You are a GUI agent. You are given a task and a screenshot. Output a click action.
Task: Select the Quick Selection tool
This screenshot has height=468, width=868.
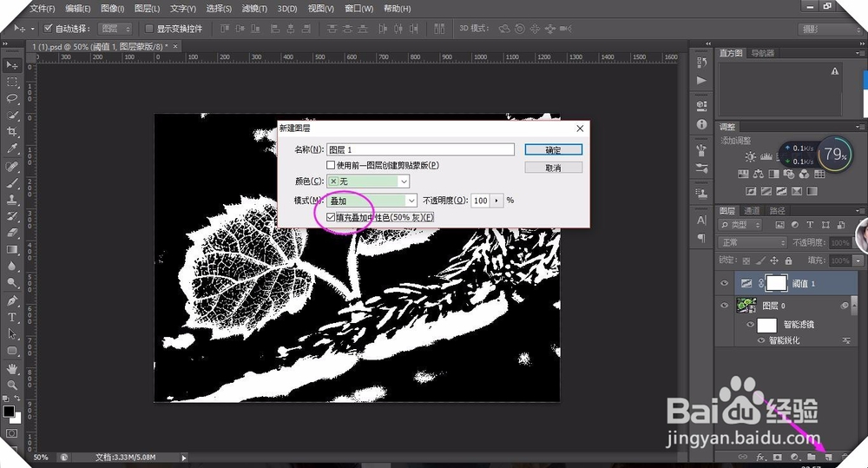(x=11, y=115)
